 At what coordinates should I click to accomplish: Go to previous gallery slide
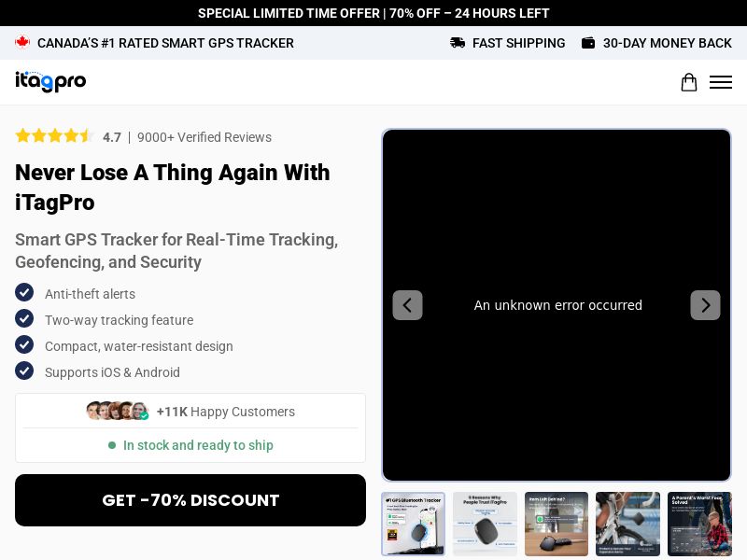(x=407, y=305)
